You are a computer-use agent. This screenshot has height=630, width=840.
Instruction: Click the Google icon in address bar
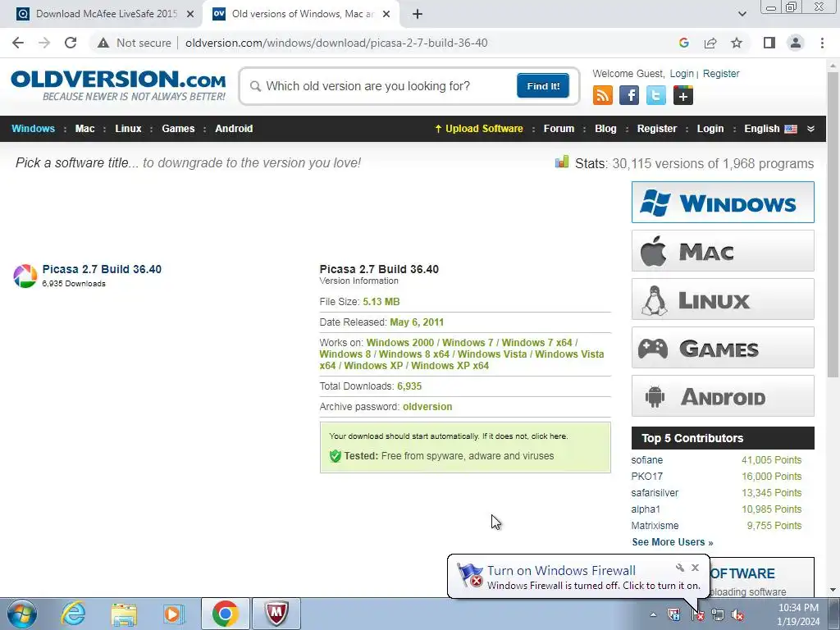[683, 43]
